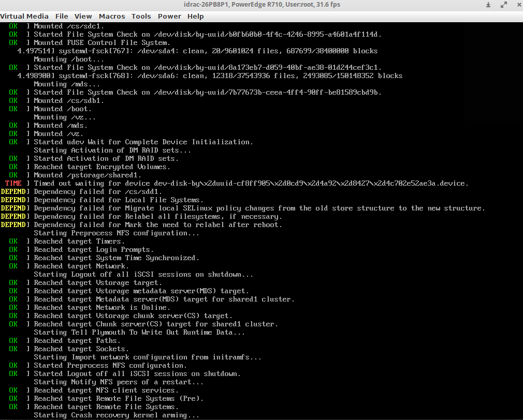
Task: Click the minimize-to-tray arrow icon in title bar
Action: (488, 5)
